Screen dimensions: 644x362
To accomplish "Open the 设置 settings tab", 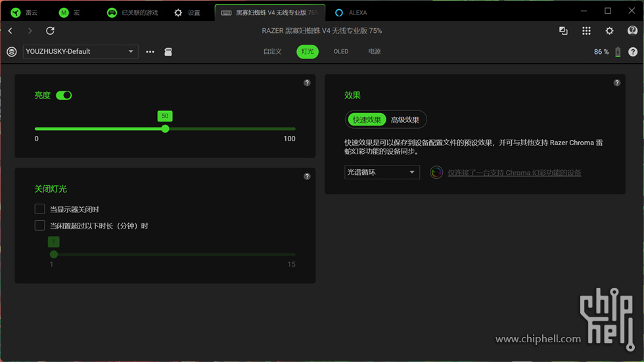I will point(187,12).
